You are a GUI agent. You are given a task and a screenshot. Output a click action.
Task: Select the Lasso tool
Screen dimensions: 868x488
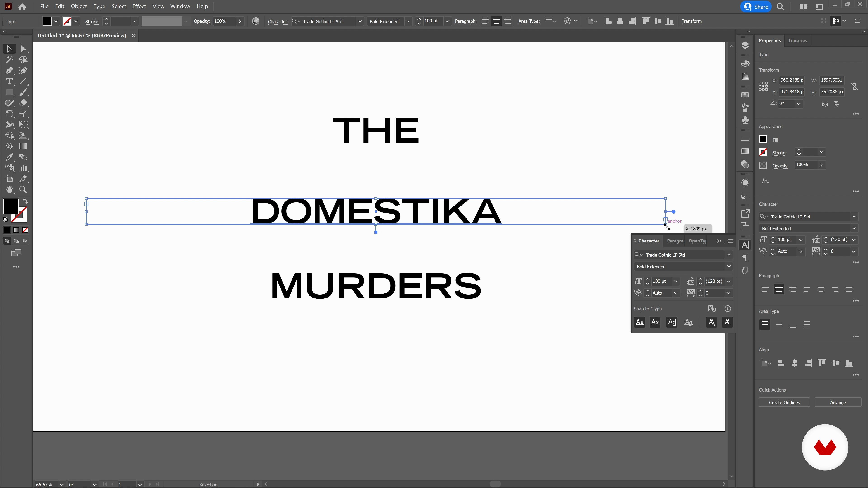[23, 60]
